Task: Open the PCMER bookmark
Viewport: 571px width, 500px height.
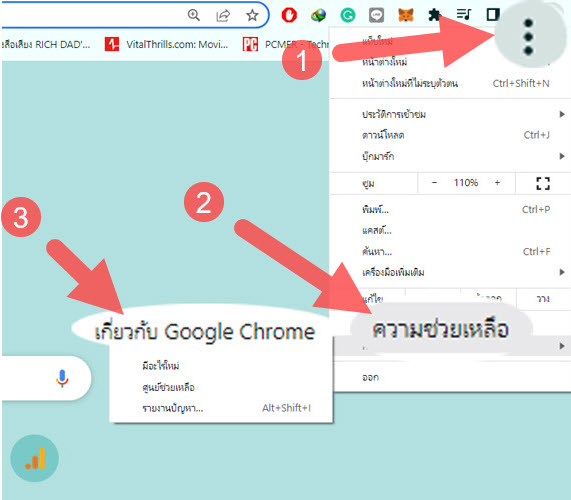Action: click(286, 44)
